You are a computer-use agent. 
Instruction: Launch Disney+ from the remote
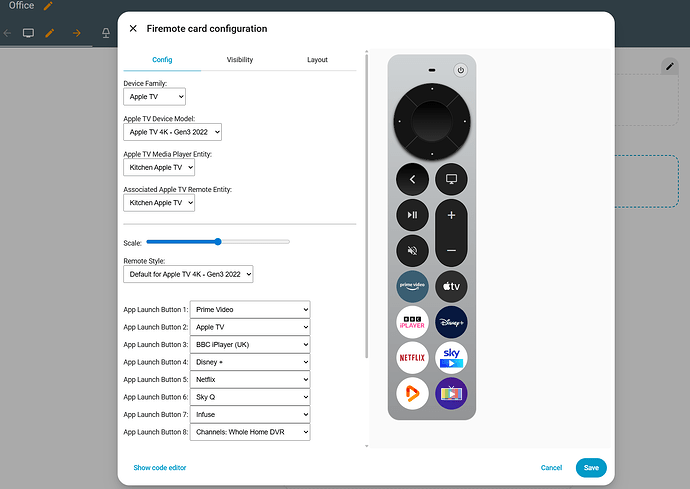[451, 322]
